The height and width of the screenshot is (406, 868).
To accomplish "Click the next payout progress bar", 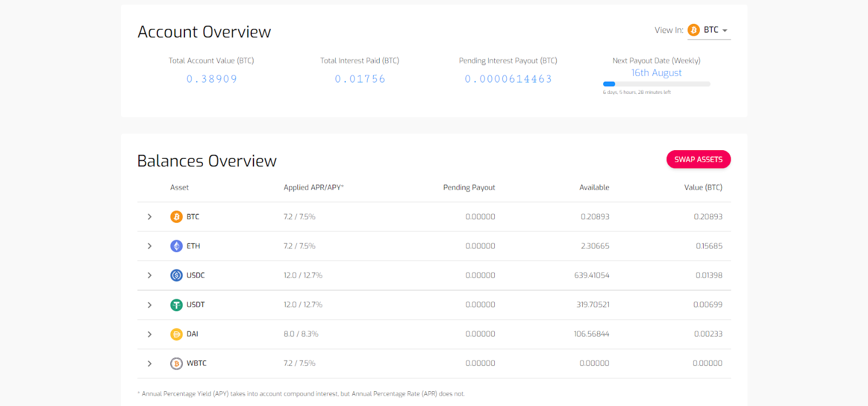I will [656, 84].
